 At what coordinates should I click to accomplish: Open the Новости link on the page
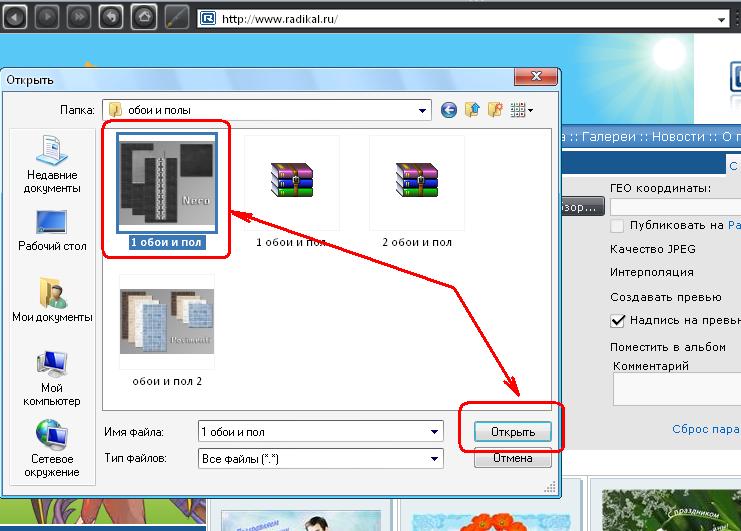click(x=678, y=137)
